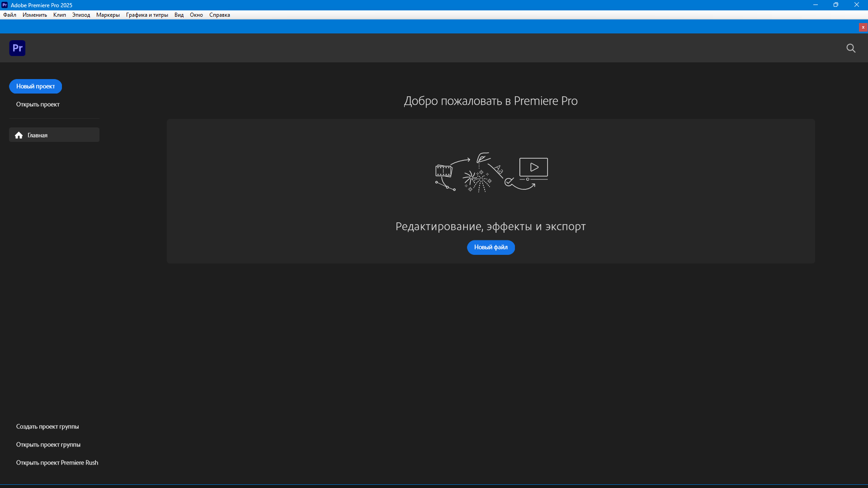Click Открыть проект Premiere Rush link

[x=57, y=463]
